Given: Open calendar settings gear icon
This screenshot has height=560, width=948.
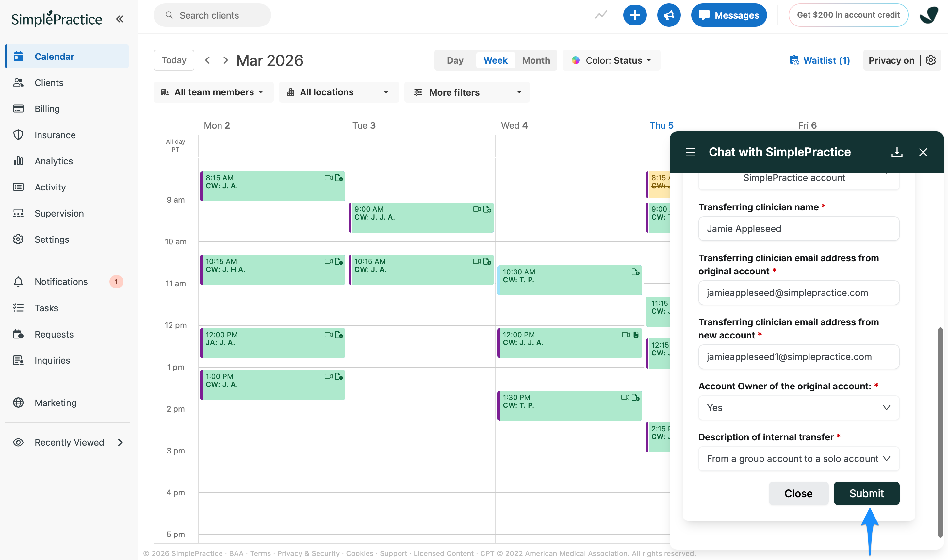Looking at the screenshot, I should tap(931, 60).
